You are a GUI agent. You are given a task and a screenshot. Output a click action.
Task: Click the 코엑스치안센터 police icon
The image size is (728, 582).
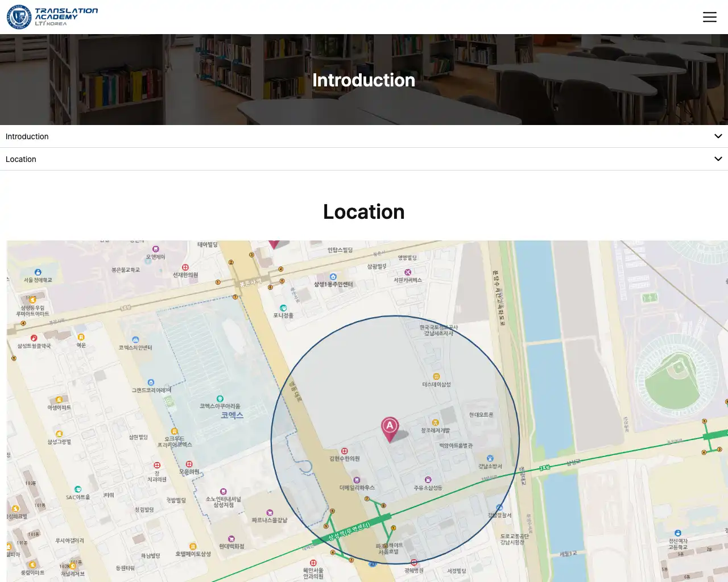135,340
